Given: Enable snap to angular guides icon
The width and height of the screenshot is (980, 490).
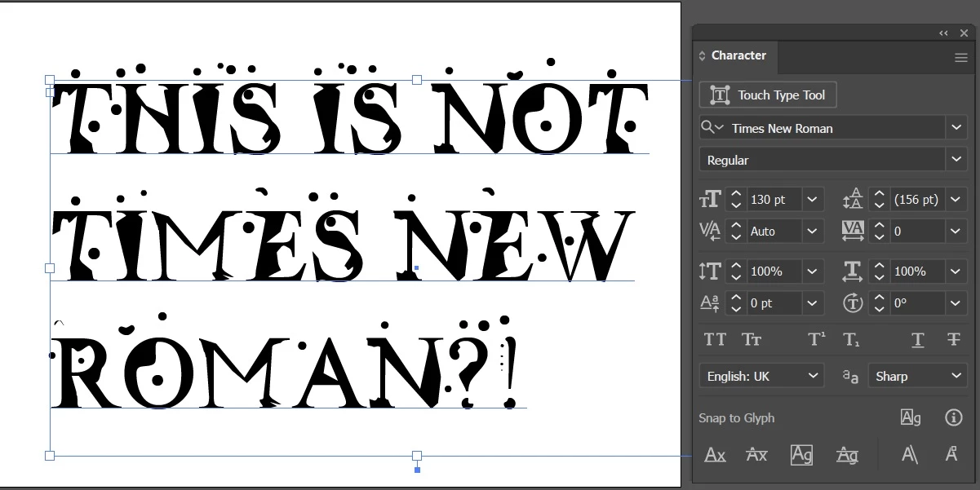Looking at the screenshot, I should (x=909, y=455).
